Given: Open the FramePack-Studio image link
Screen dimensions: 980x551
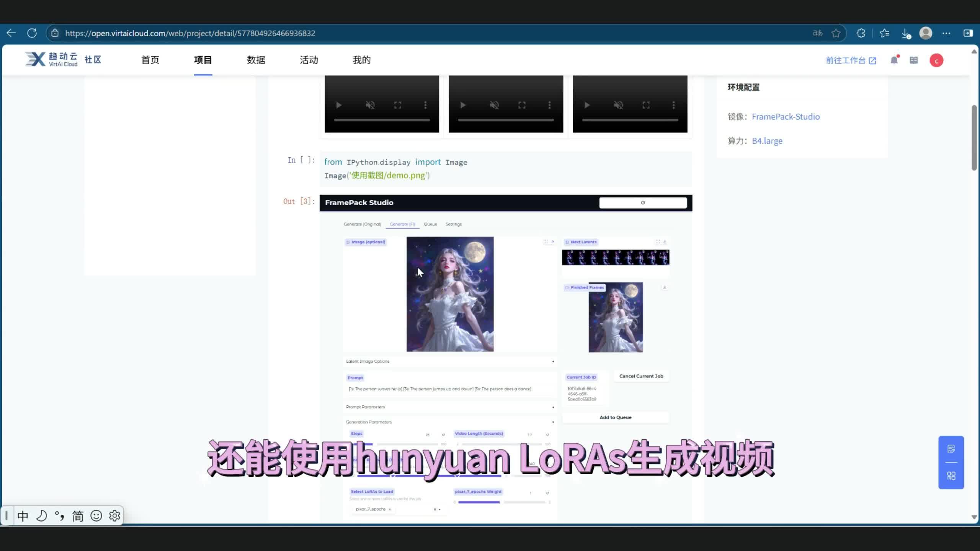Looking at the screenshot, I should pyautogui.click(x=785, y=116).
